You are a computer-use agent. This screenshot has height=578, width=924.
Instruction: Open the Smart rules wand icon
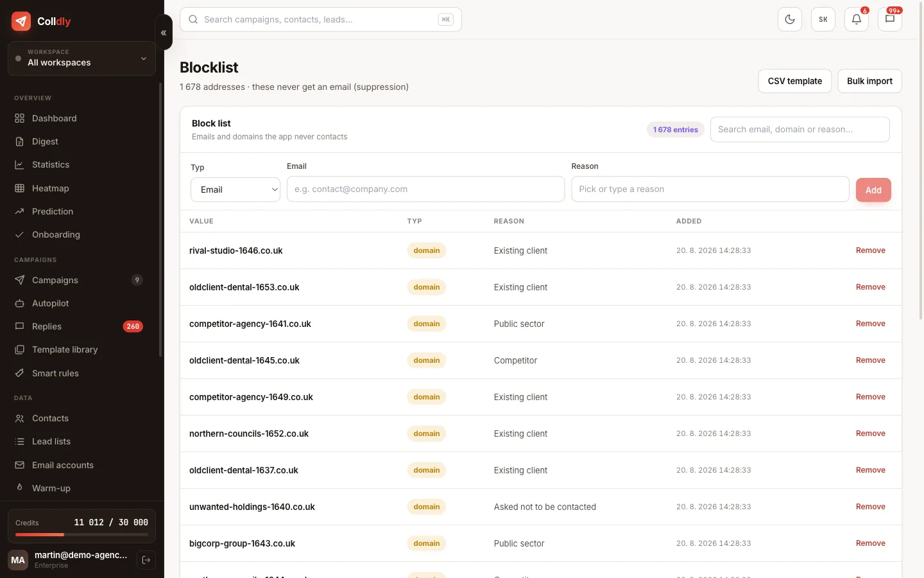19,373
